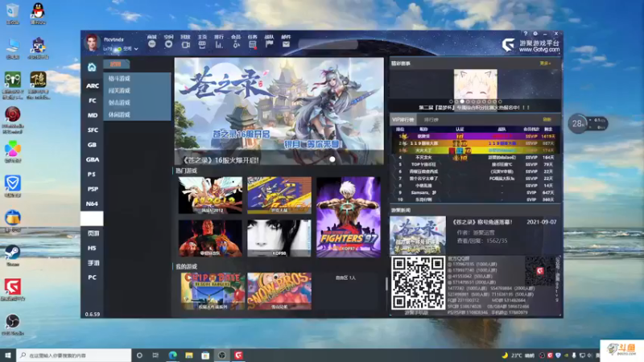Screen dimensions: 644x362
Task: Open the Snow Bros my-game thumbnail
Action: tap(279, 291)
